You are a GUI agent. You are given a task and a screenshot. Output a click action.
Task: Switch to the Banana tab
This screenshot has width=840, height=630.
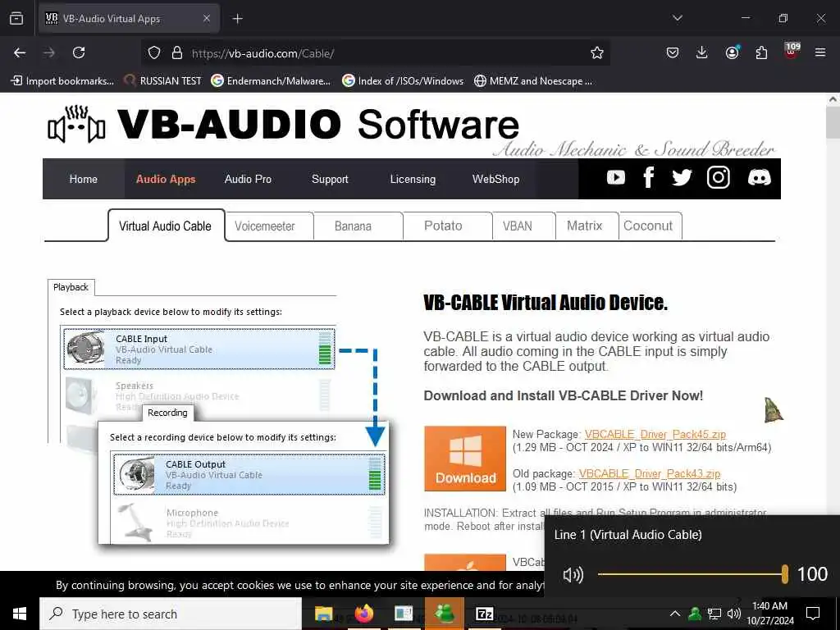(358, 226)
